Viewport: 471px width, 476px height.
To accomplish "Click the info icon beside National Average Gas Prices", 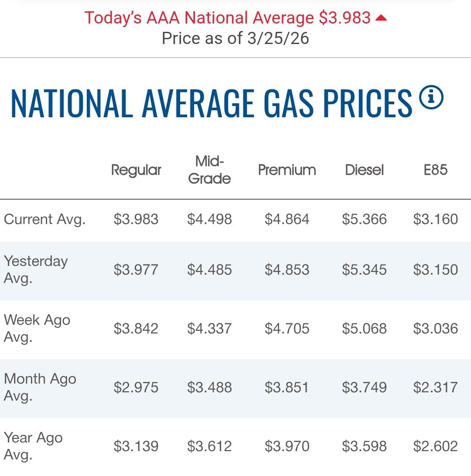I will (x=431, y=98).
